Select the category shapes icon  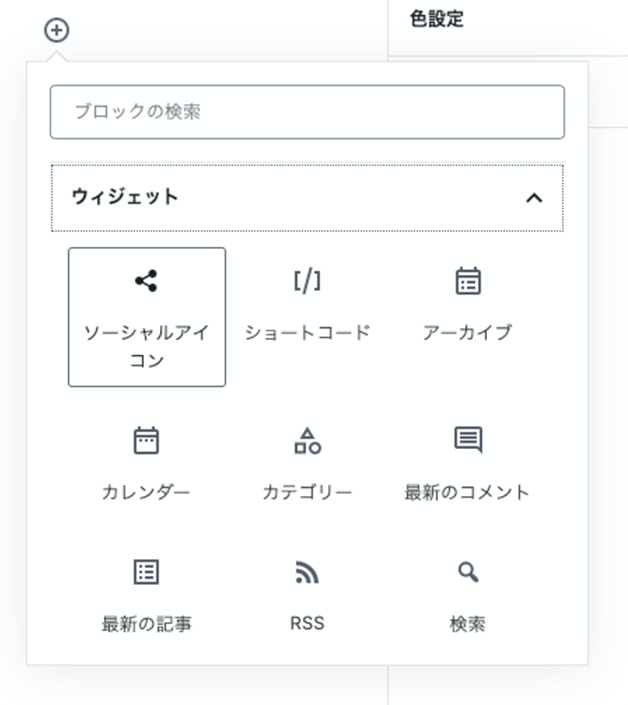pyautogui.click(x=307, y=440)
